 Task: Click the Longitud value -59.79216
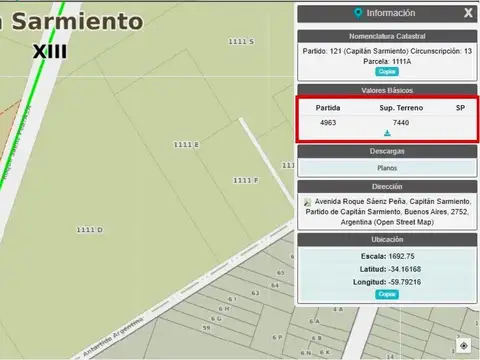click(405, 282)
